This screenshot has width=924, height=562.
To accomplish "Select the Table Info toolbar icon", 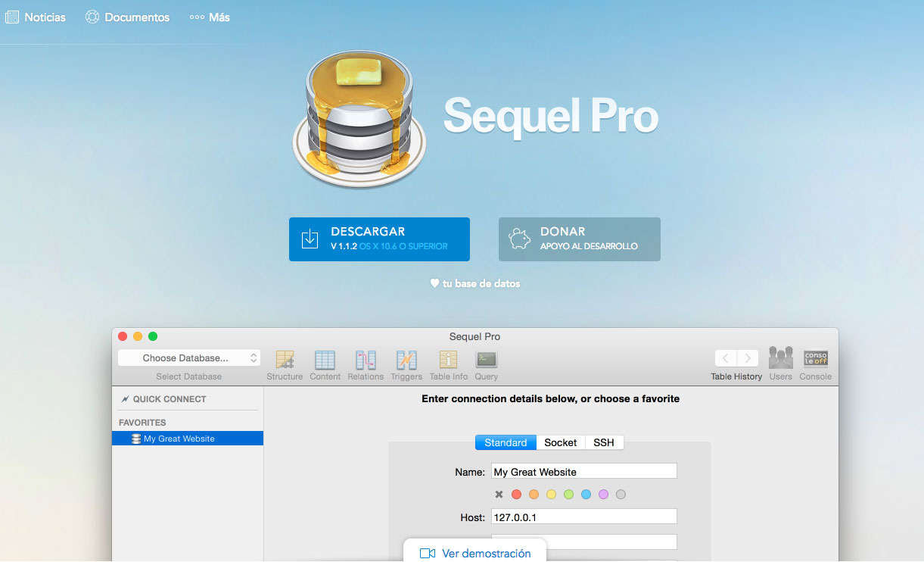I will click(448, 360).
